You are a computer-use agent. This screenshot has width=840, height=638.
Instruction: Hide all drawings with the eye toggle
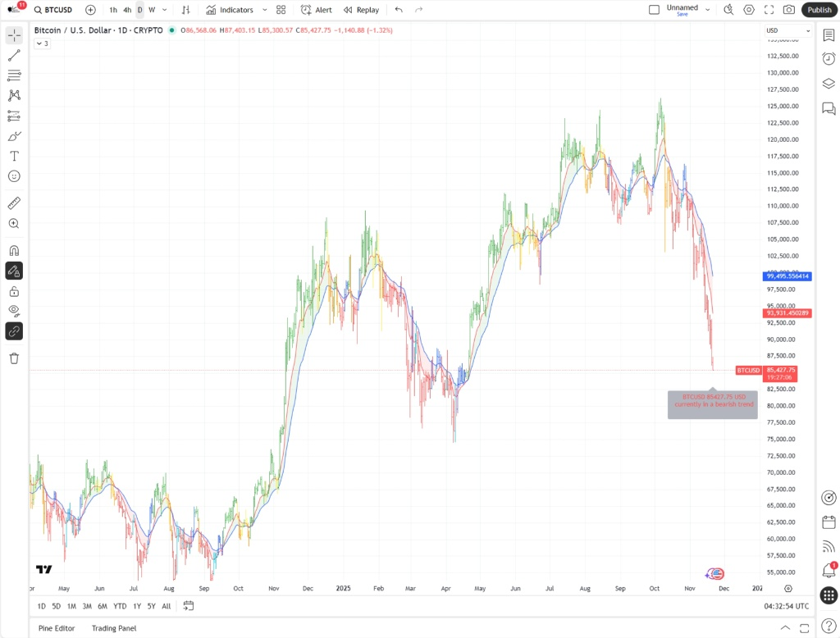[x=13, y=311]
